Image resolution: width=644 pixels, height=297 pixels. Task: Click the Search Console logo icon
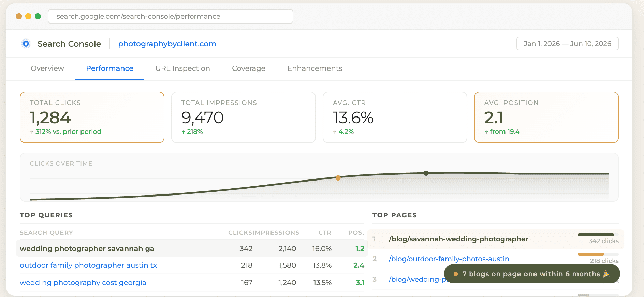pos(26,44)
